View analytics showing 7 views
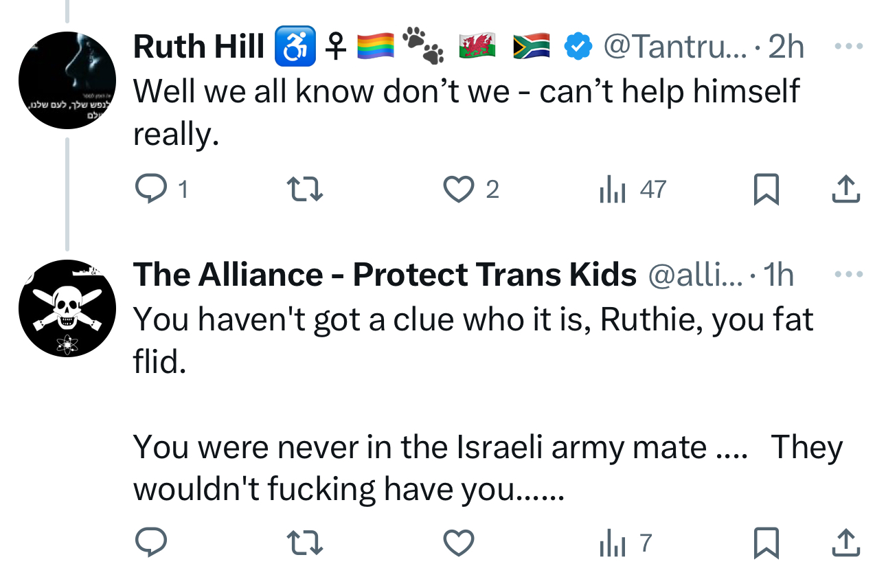This screenshot has width=886, height=588. coord(624,543)
